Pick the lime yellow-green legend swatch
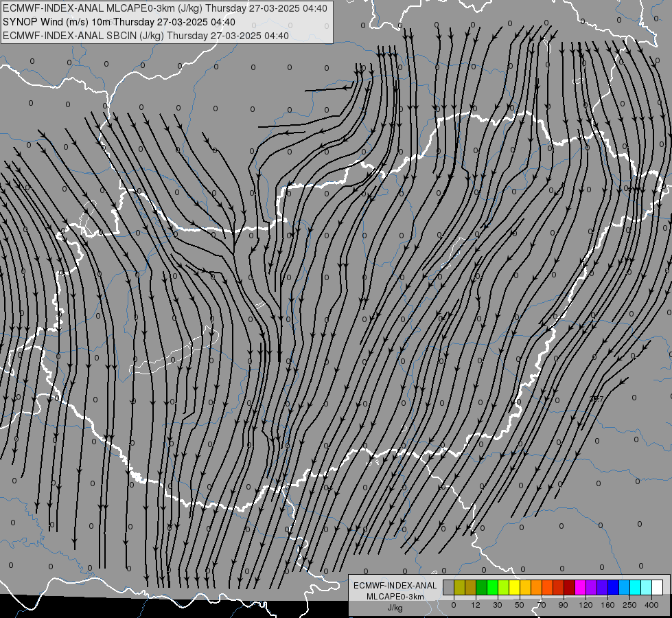Image resolution: width=672 pixels, height=618 pixels. click(x=504, y=588)
